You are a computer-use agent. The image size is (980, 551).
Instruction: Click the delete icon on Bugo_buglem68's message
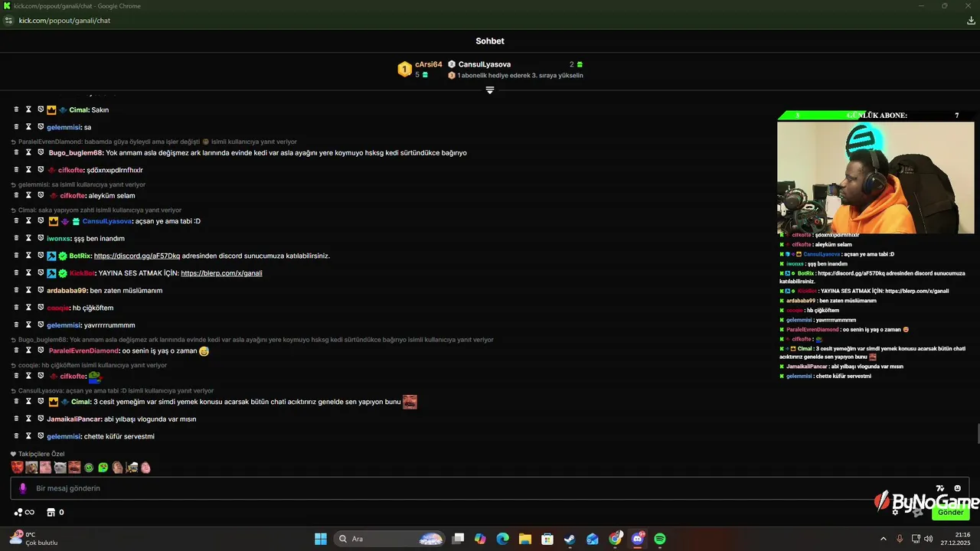point(16,152)
